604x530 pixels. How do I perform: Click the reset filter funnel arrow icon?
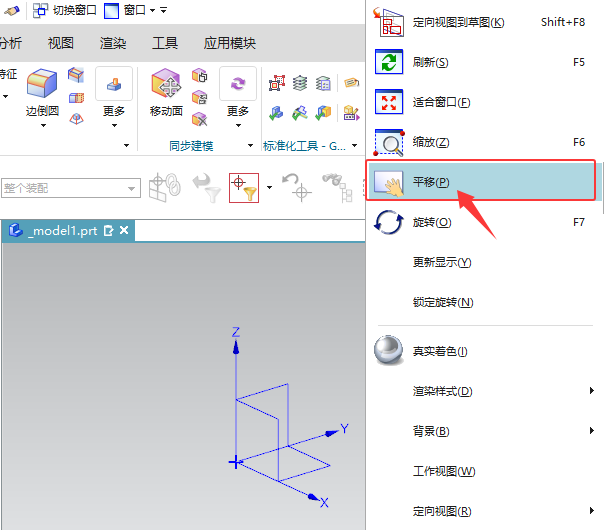pos(206,188)
